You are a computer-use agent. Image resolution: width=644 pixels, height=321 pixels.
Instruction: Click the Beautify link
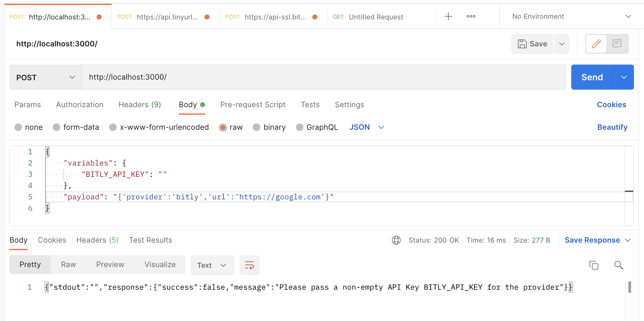(612, 127)
